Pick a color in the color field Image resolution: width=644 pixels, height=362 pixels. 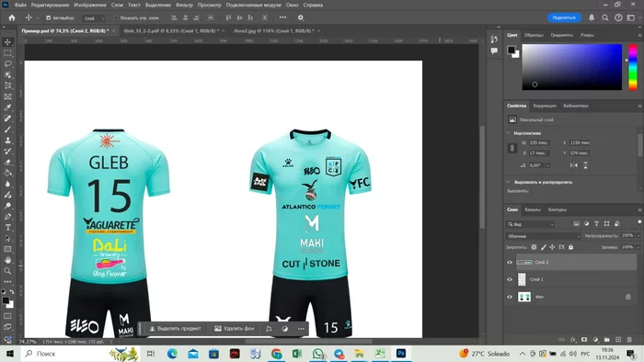[x=571, y=67]
